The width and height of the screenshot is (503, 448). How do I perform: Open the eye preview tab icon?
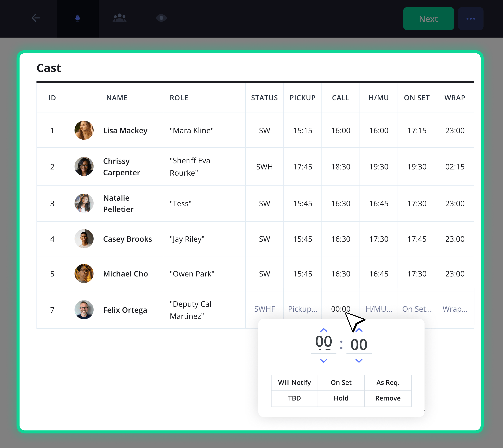pos(161,18)
